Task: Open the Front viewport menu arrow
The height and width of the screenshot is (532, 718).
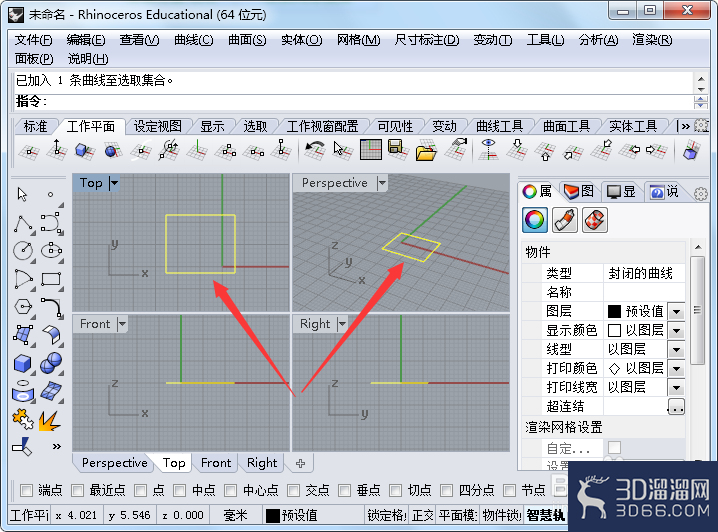Action: coord(122,324)
